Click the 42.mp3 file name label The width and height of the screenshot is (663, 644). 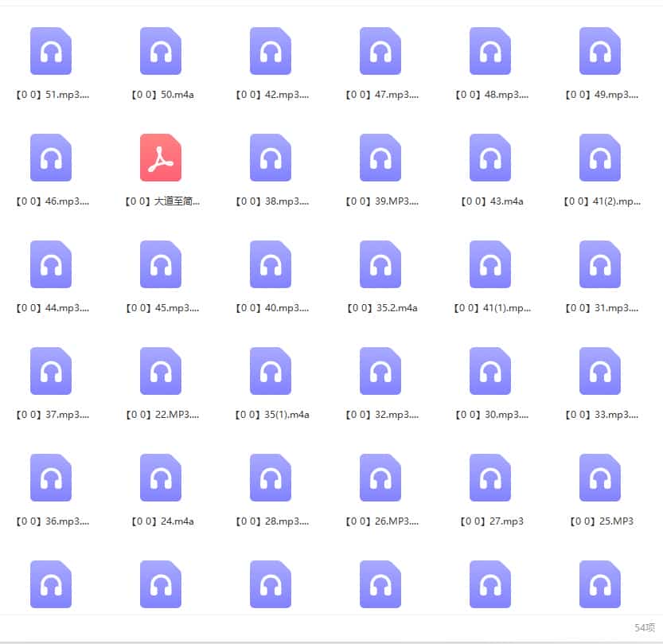click(271, 95)
